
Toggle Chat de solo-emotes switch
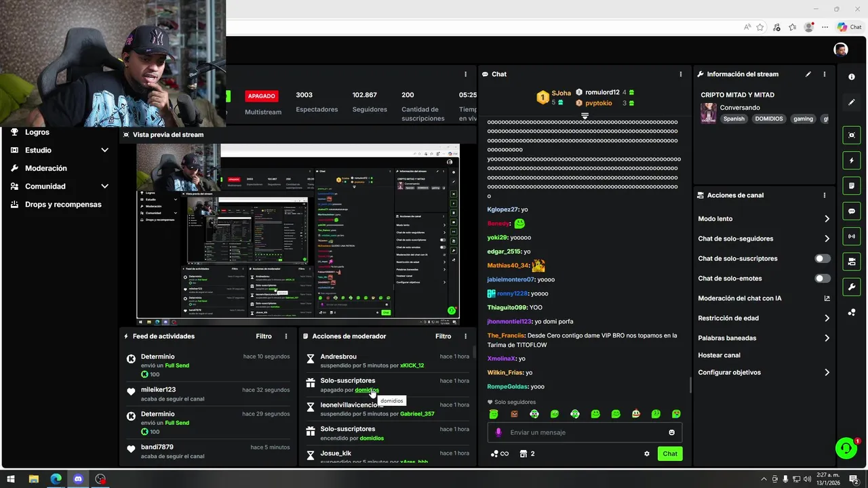(823, 279)
